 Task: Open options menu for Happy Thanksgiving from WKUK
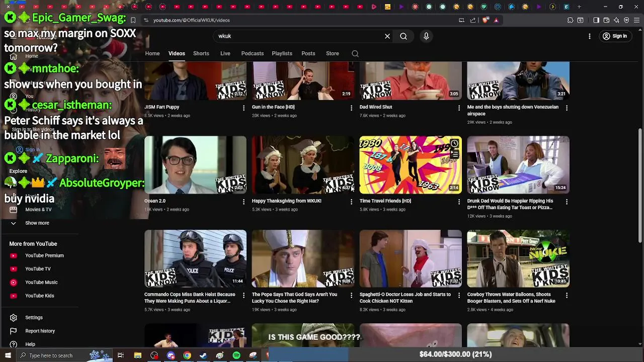click(x=351, y=202)
